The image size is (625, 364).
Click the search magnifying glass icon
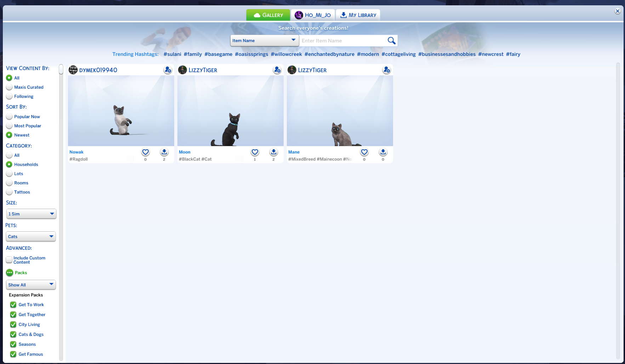391,41
